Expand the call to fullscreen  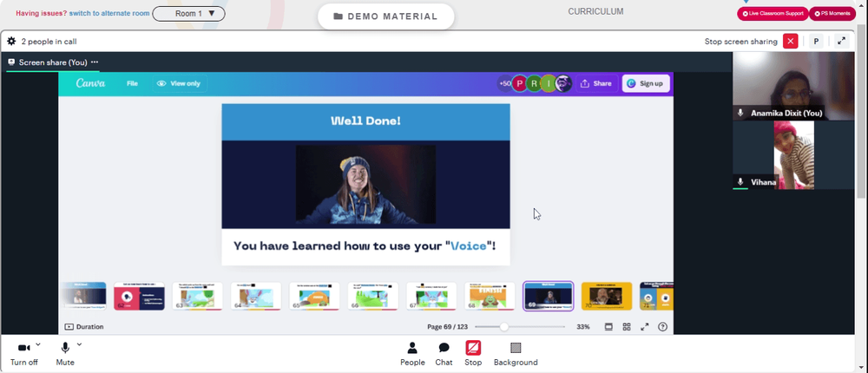[841, 41]
